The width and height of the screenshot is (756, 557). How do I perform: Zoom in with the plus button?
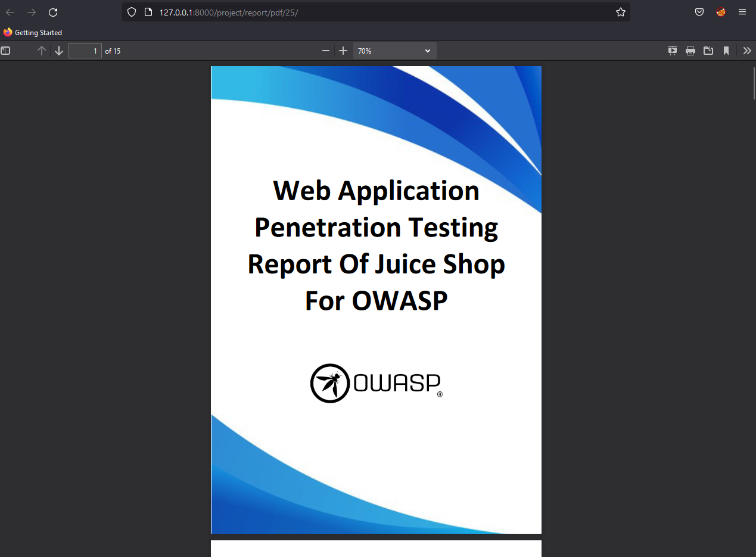(x=343, y=51)
